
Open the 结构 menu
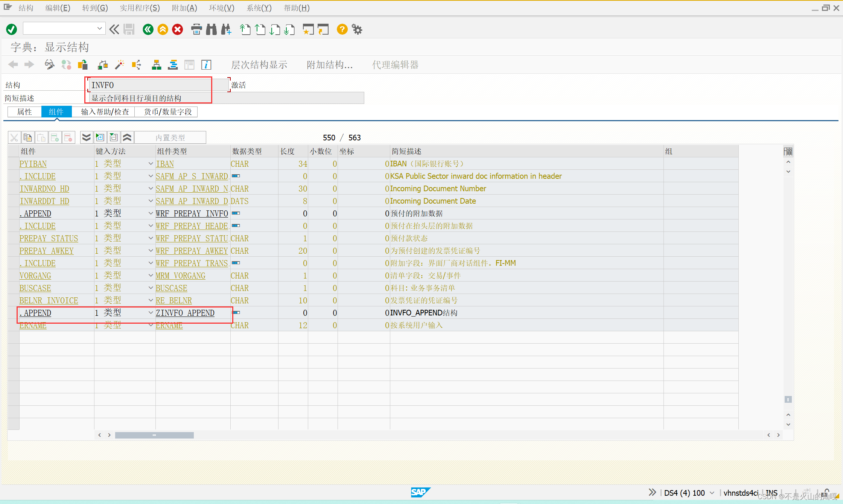[x=26, y=8]
